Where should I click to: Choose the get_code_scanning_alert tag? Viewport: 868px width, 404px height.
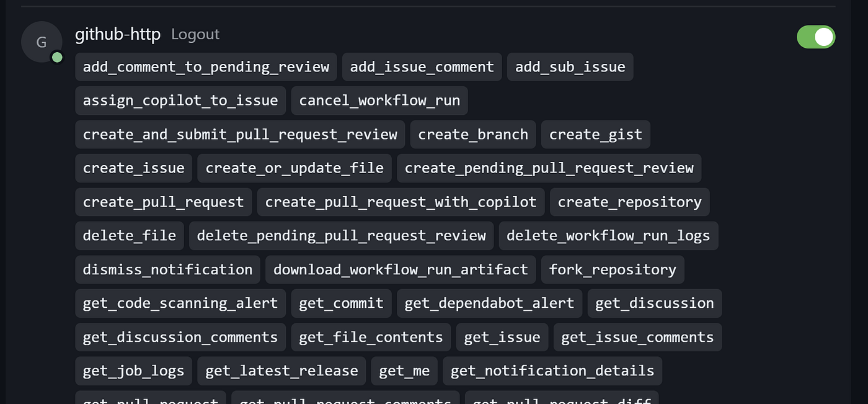(180, 303)
